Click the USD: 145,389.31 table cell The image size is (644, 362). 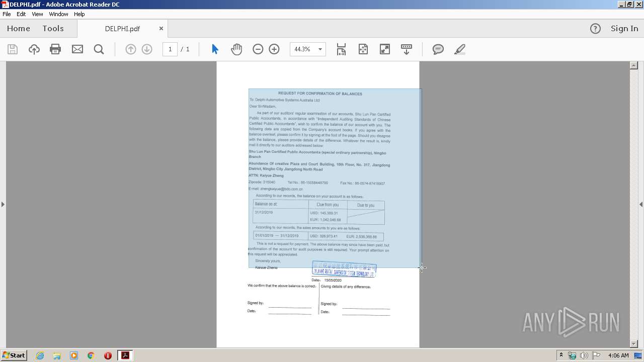[x=324, y=213]
